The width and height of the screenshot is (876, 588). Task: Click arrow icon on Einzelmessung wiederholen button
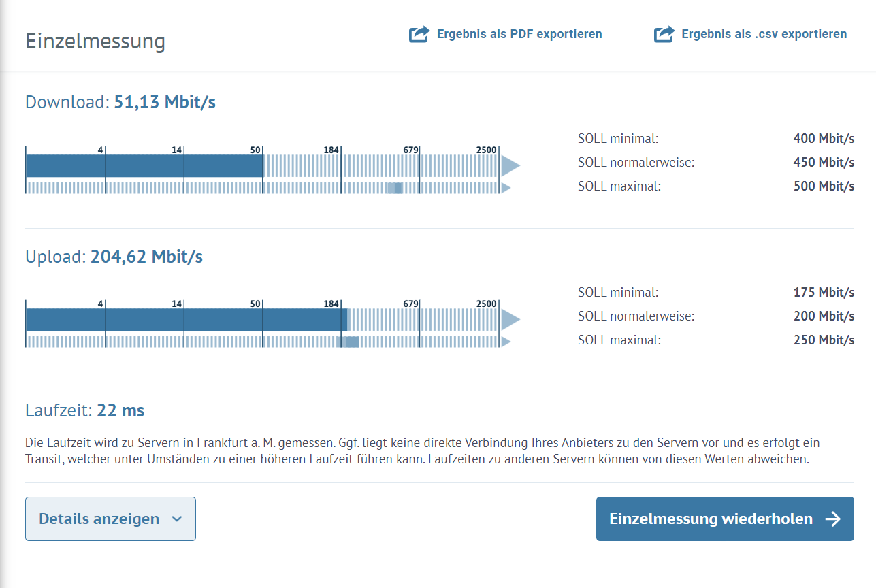pyautogui.click(x=832, y=519)
